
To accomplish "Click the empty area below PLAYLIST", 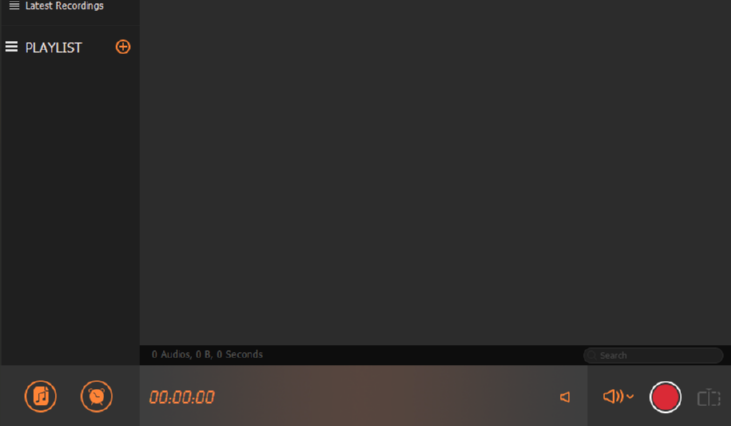I will tap(70, 212).
